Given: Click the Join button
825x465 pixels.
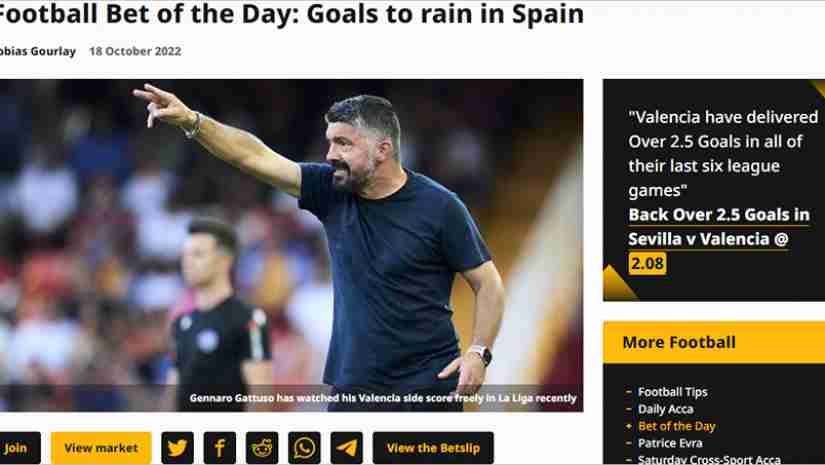Looking at the screenshot, I should click(x=19, y=448).
